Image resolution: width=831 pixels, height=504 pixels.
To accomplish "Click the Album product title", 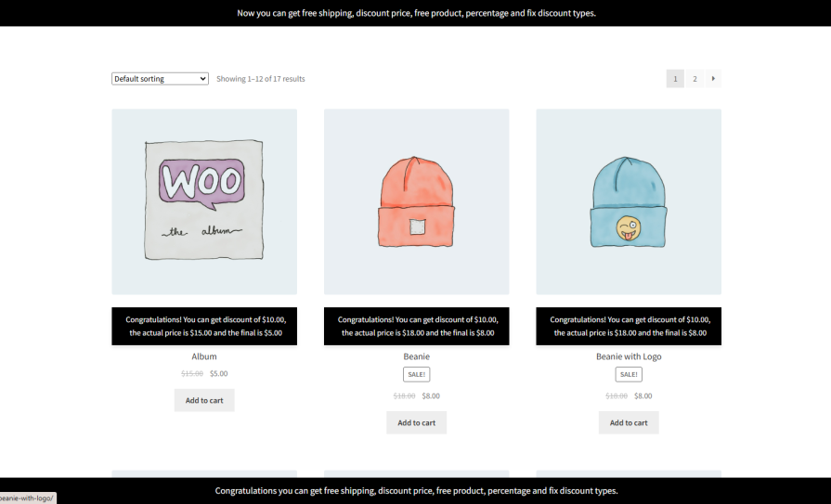I will [204, 356].
